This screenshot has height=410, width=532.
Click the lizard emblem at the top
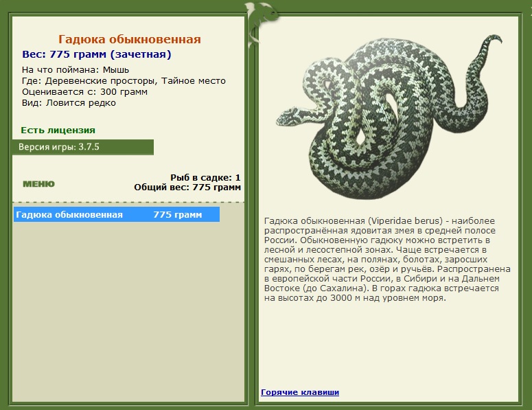[x=261, y=24]
